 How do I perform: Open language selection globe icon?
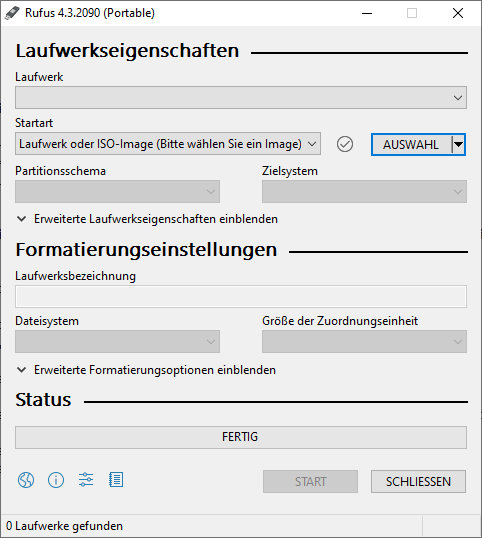(x=26, y=480)
